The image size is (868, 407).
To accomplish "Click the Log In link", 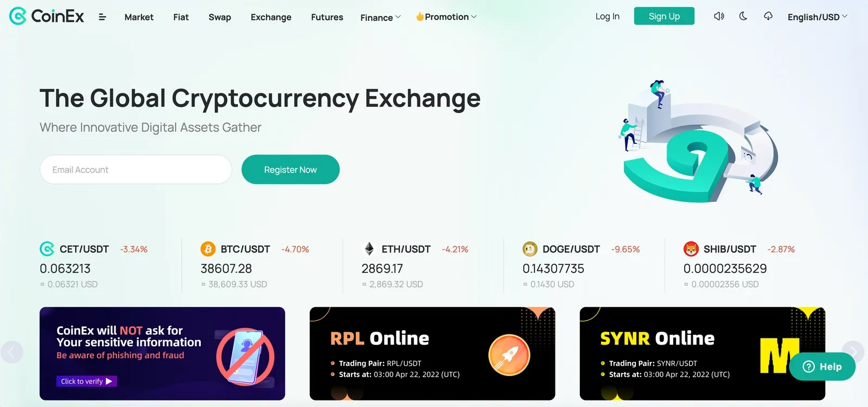I will click(607, 16).
